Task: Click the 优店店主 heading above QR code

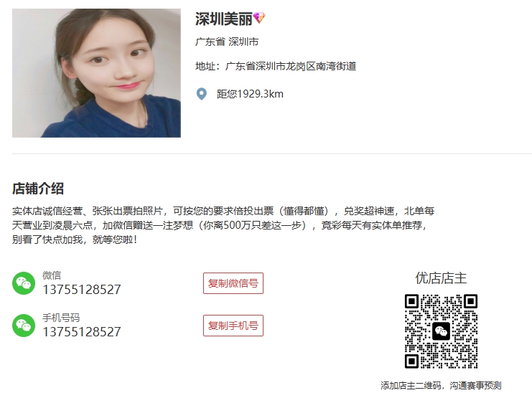Action: point(441,278)
